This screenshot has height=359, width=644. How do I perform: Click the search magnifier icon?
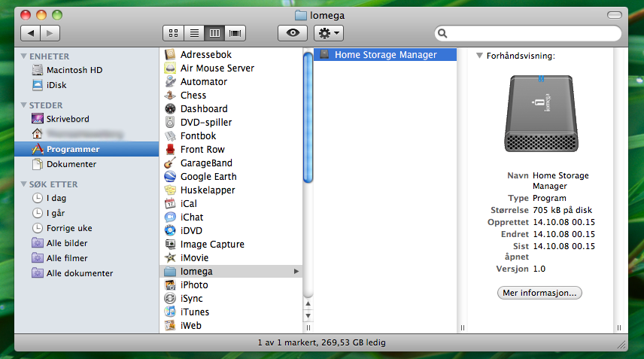click(442, 33)
